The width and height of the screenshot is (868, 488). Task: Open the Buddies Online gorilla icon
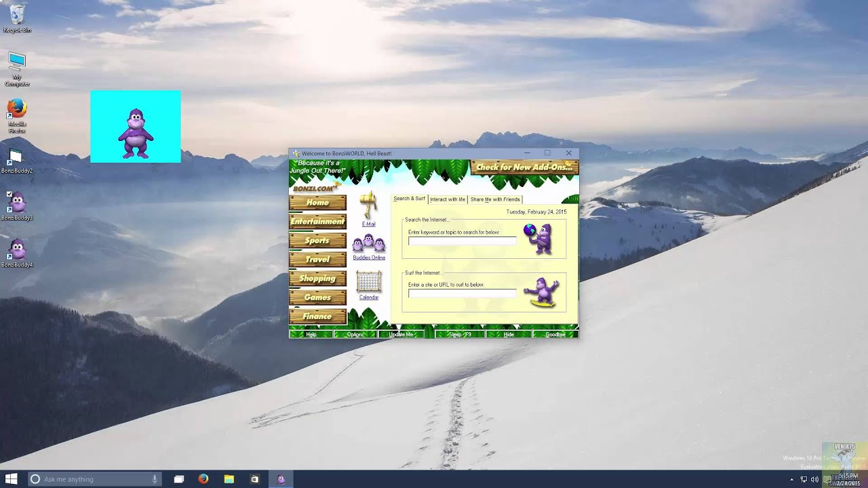(x=368, y=243)
